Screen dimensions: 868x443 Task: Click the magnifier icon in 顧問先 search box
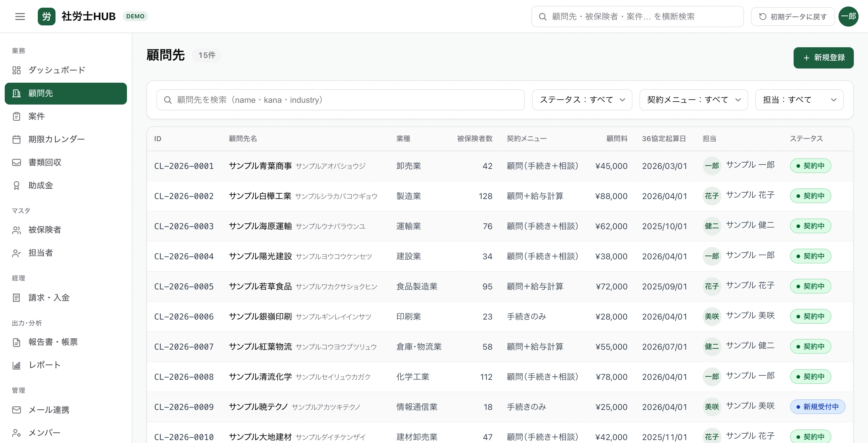tap(167, 100)
